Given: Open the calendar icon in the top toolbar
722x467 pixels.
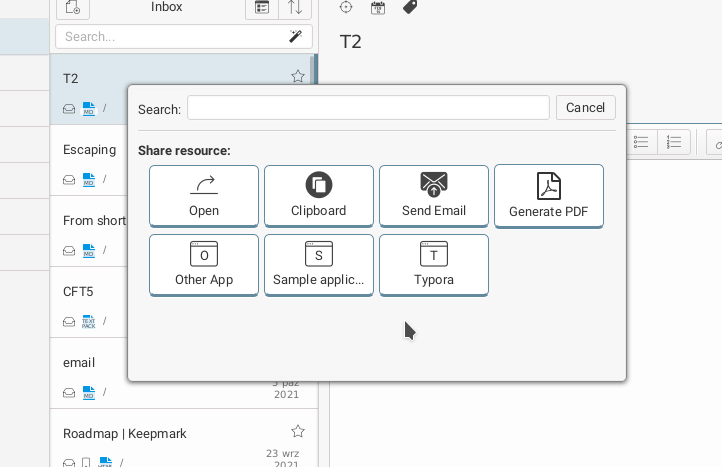Looking at the screenshot, I should (x=378, y=7).
